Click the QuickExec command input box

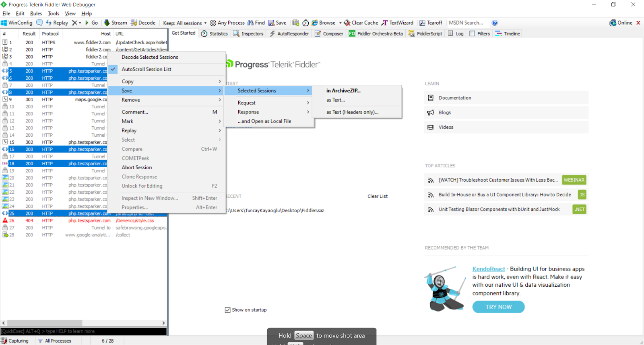click(84, 331)
